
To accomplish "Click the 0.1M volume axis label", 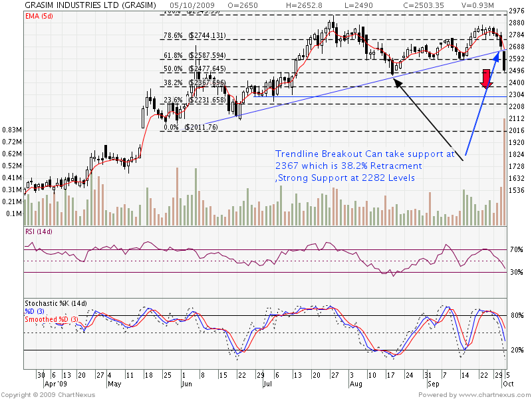I will click(x=14, y=213).
